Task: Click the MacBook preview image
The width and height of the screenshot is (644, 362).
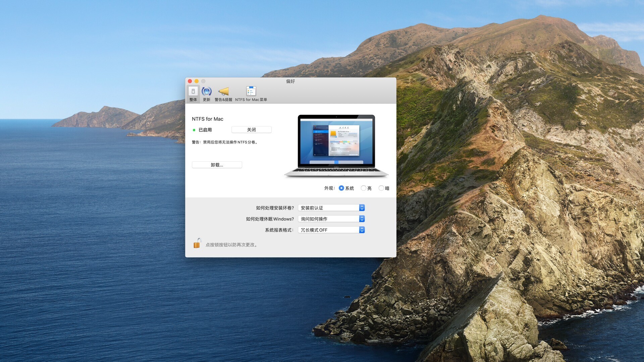Action: click(x=336, y=146)
